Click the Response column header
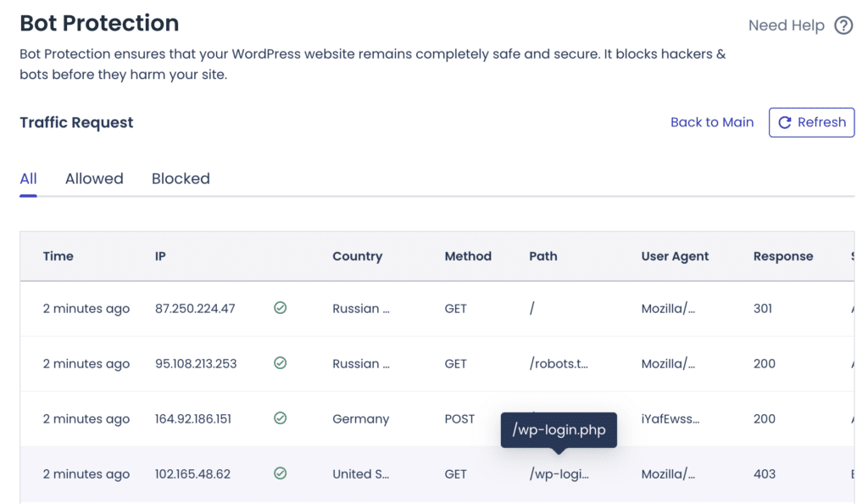Viewport: 868px width, 504px height. (x=782, y=256)
